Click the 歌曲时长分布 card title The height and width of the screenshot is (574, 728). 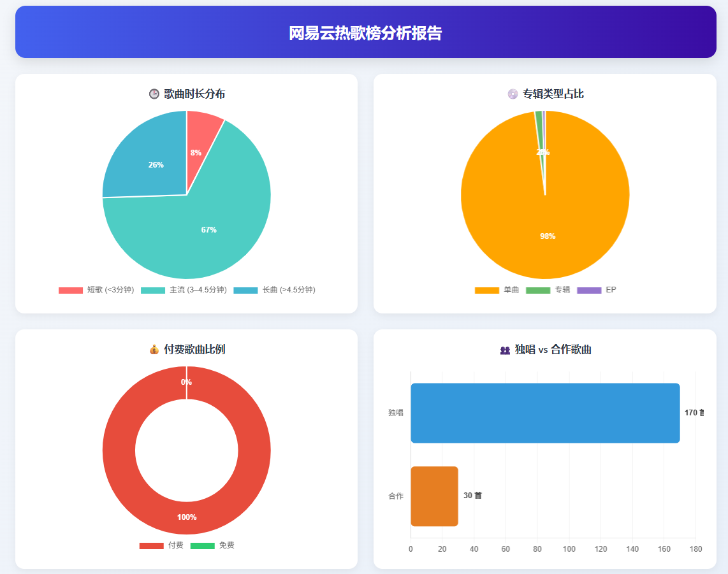[194, 94]
